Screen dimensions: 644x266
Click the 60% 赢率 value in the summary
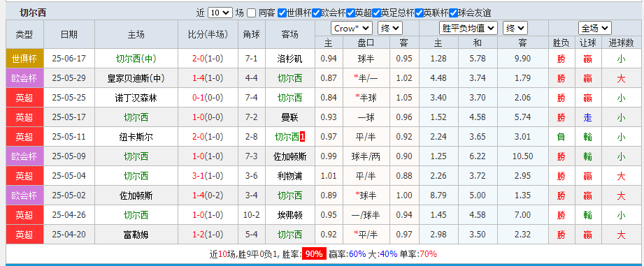(x=357, y=253)
